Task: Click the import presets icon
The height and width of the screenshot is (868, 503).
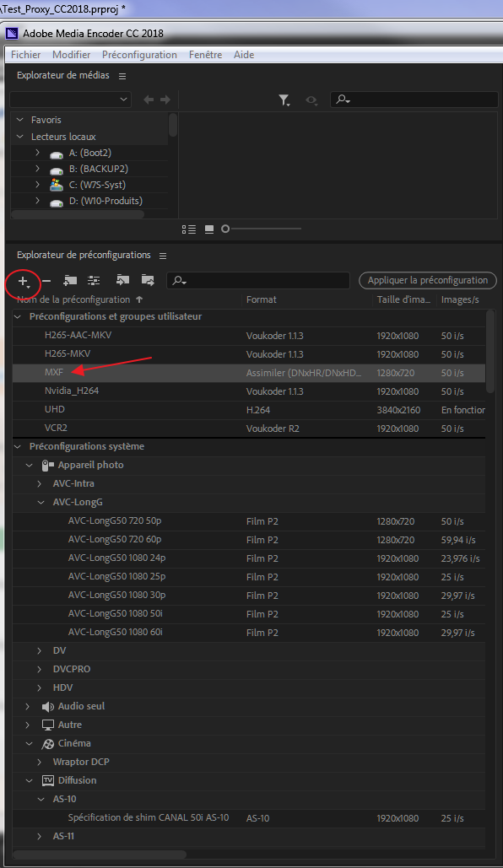Action: coord(122,280)
